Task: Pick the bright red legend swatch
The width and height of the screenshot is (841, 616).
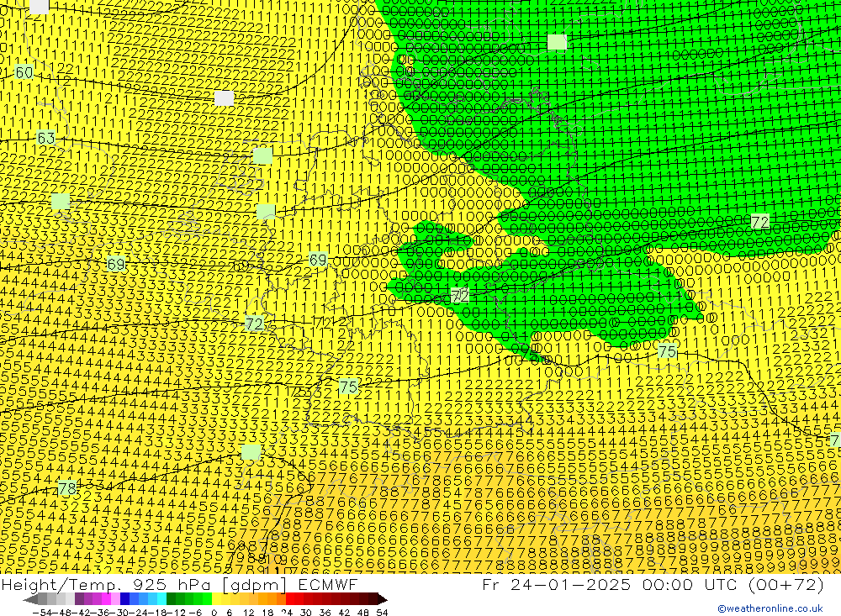Action: [x=290, y=599]
